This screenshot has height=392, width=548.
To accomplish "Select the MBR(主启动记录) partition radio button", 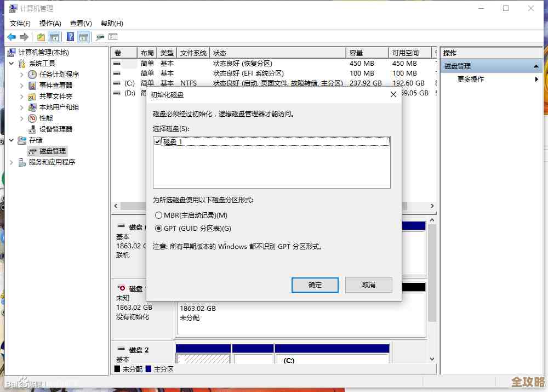I will [159, 215].
